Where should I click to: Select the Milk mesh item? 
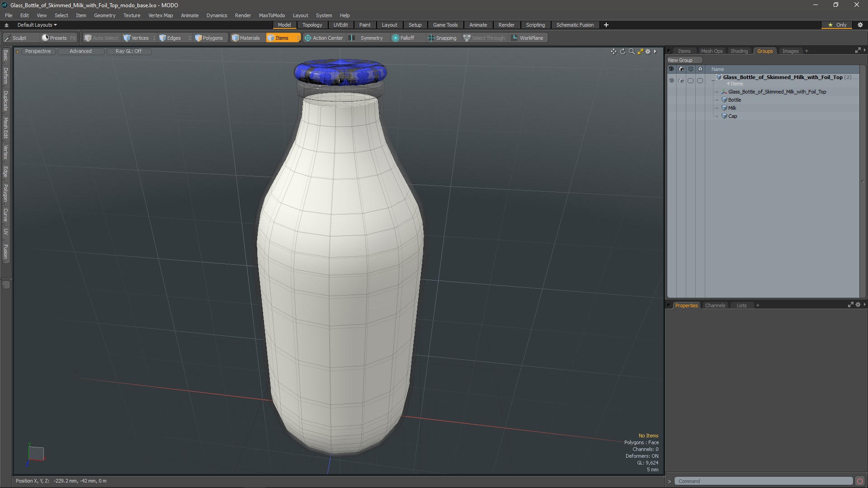point(732,108)
